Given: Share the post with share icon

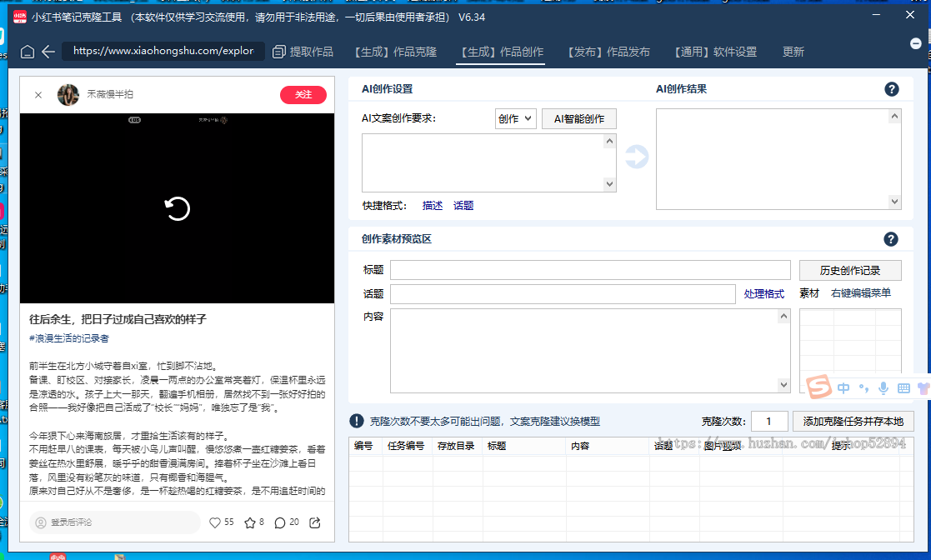Looking at the screenshot, I should tap(315, 522).
